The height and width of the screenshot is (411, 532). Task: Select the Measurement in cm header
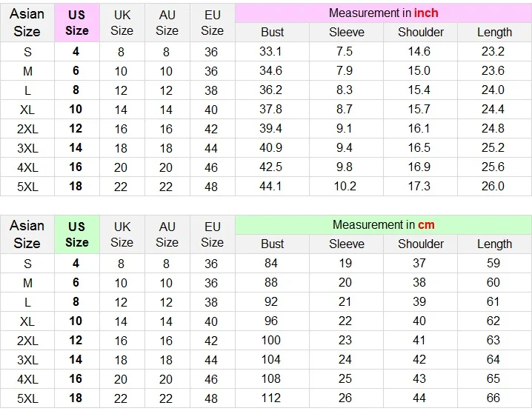[x=383, y=224]
